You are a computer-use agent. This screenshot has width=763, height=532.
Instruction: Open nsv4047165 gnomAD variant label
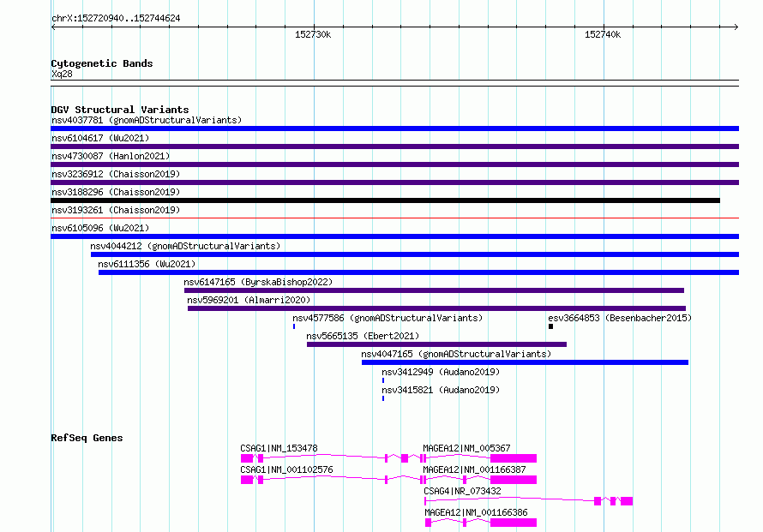(x=456, y=354)
